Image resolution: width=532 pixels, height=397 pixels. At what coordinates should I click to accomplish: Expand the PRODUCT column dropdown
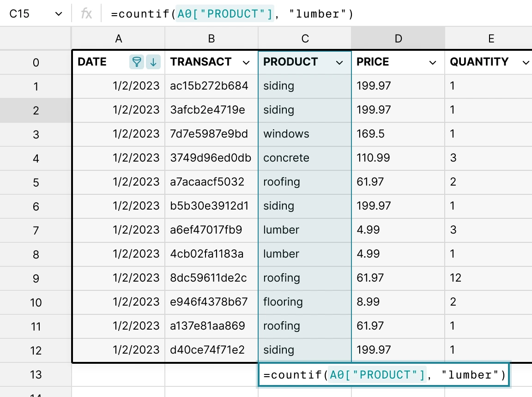(x=339, y=63)
